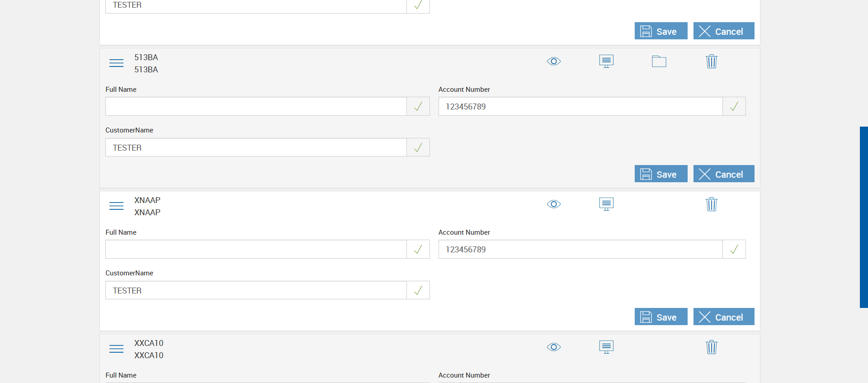Collapse the 513BA section via hamburger handle

116,63
